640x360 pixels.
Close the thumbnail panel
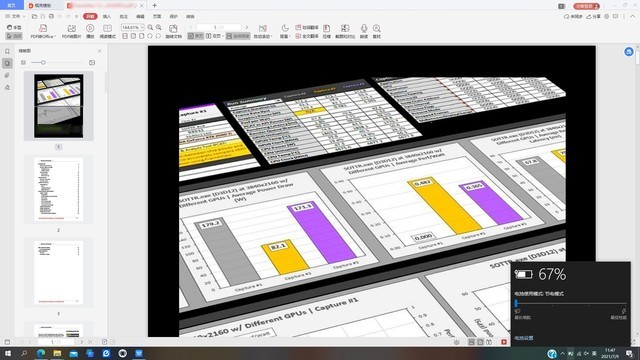100,51
